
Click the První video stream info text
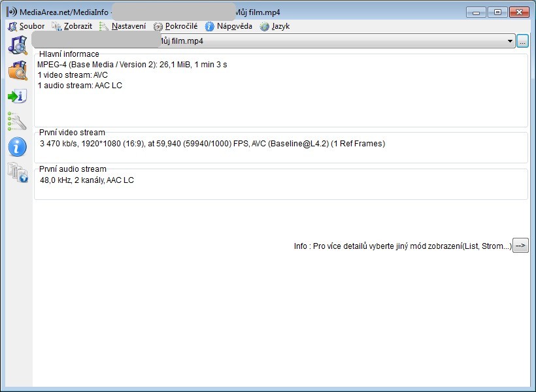pyautogui.click(x=212, y=144)
